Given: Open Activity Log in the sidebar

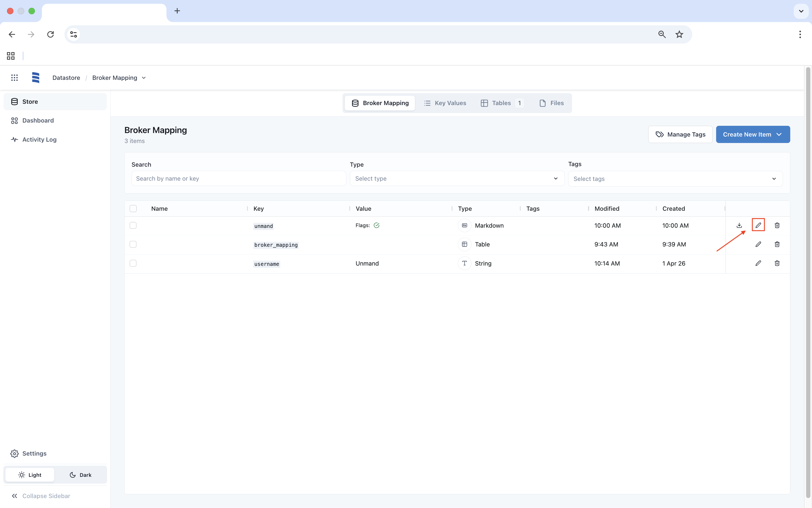Looking at the screenshot, I should [55, 139].
